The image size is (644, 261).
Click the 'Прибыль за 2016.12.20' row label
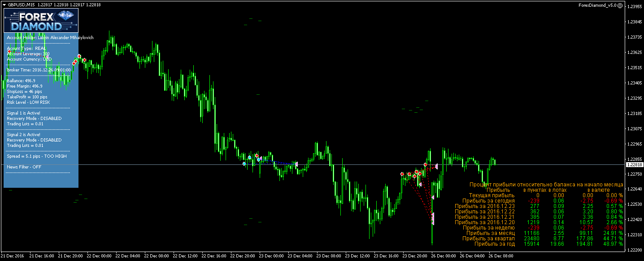click(485, 222)
